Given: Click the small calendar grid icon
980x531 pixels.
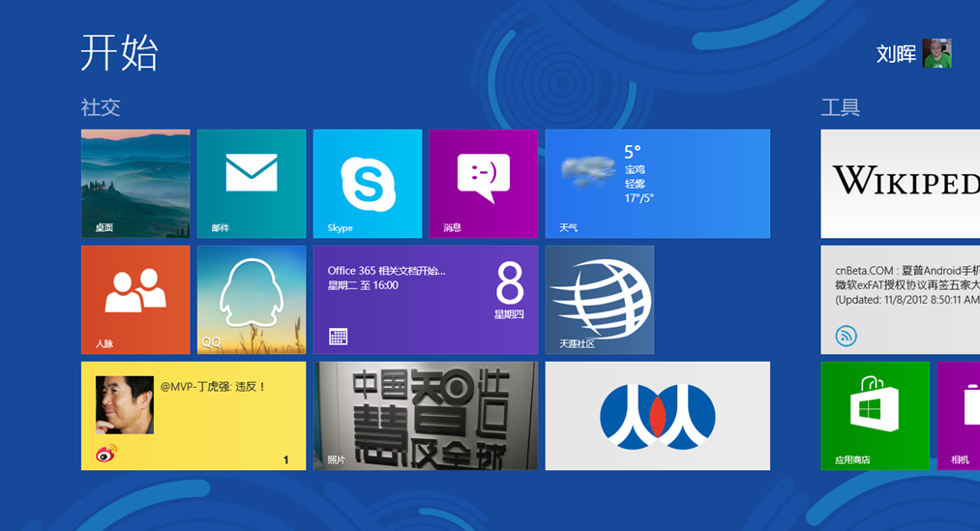Looking at the screenshot, I should coord(339,337).
